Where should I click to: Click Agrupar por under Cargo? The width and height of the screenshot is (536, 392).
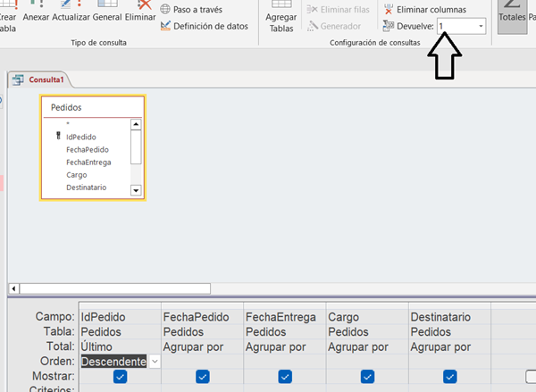tap(367, 346)
